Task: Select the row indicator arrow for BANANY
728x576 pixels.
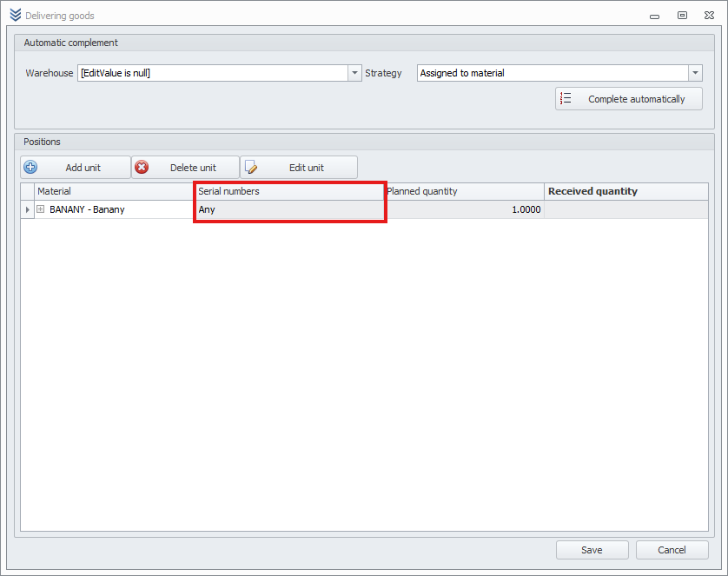Action: (x=28, y=209)
